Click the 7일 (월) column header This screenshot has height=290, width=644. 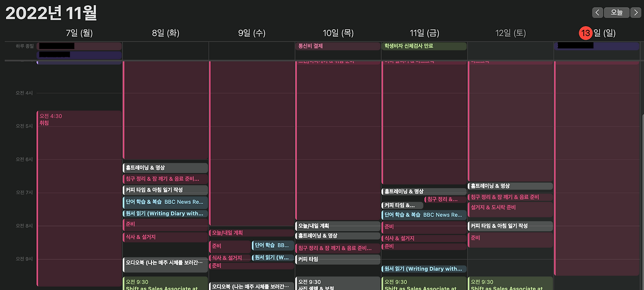78,32
